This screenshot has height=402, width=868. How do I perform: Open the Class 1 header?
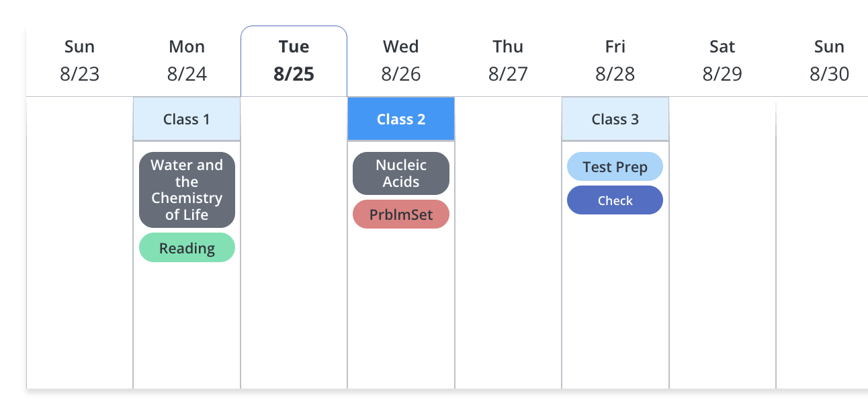tap(187, 119)
